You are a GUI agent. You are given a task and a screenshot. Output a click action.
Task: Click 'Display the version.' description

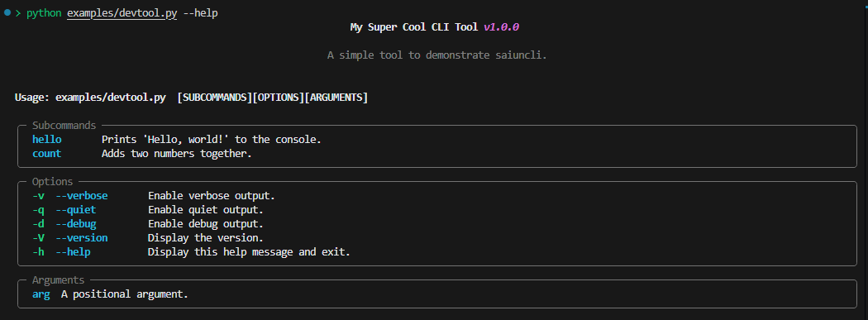click(205, 238)
